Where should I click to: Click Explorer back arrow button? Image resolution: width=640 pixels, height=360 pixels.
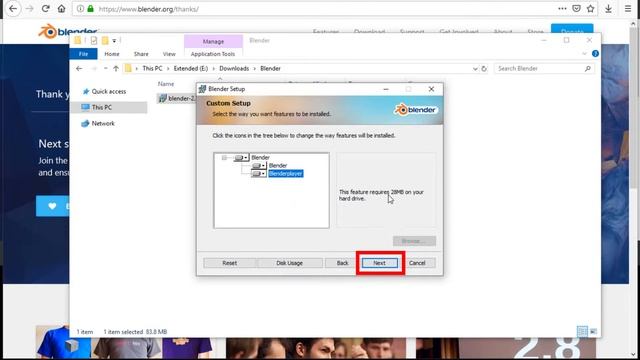[79, 69]
